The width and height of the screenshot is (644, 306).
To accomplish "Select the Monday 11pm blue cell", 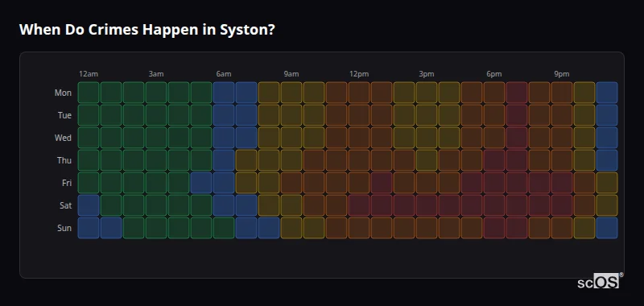I will pos(607,93).
